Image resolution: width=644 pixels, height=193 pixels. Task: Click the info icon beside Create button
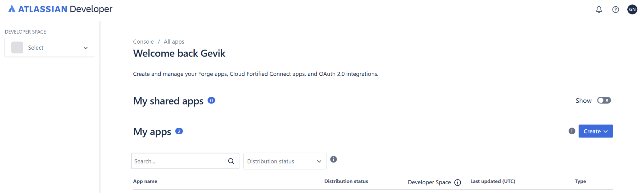572,131
